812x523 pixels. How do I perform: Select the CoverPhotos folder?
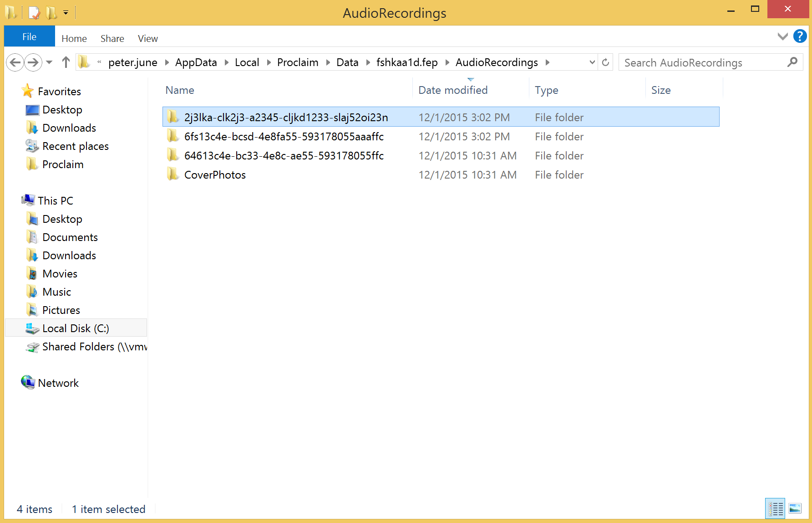pos(215,175)
